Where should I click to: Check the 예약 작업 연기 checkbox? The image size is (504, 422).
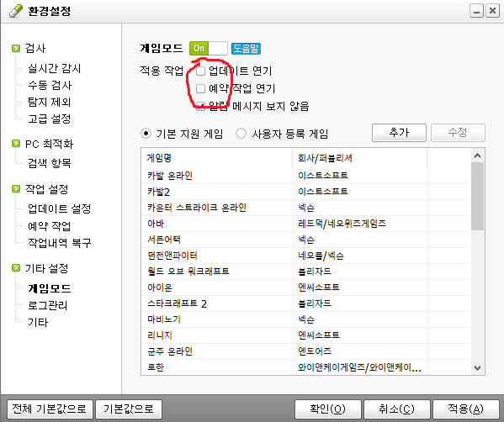coord(200,88)
